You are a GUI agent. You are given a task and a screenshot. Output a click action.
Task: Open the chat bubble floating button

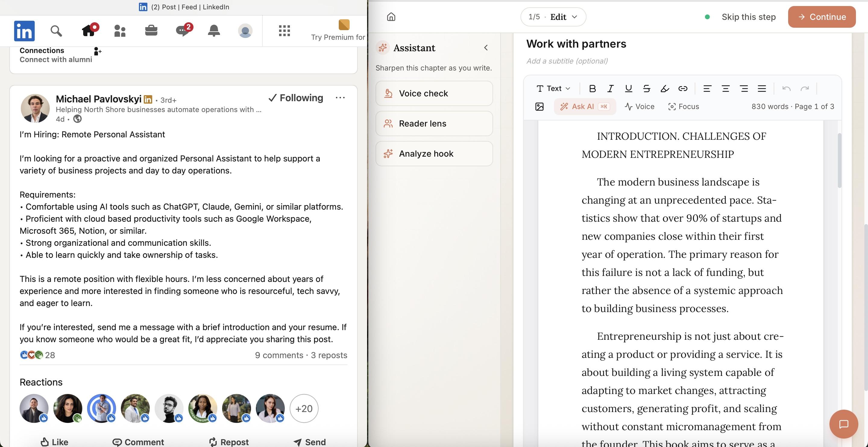point(843,424)
